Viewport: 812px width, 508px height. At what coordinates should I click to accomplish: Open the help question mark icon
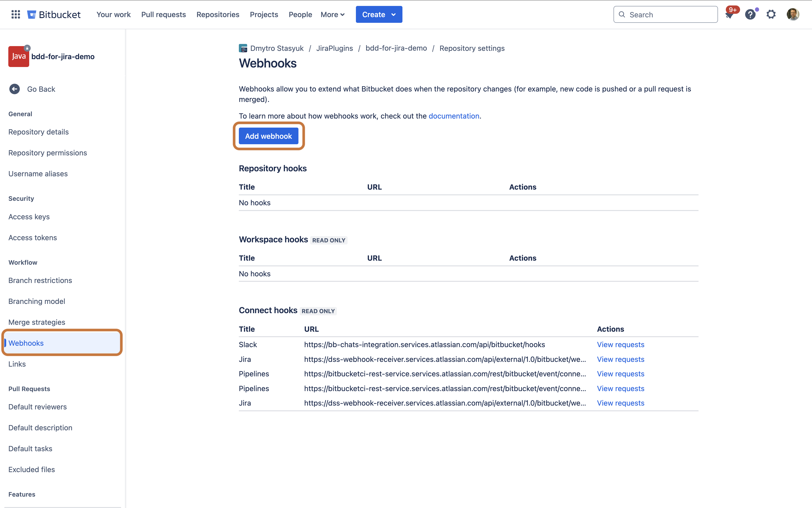pos(750,14)
